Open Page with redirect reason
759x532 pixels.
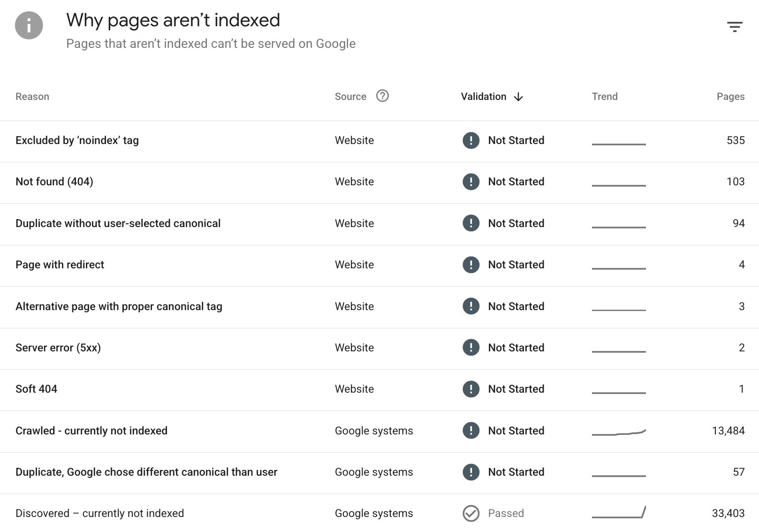(60, 265)
